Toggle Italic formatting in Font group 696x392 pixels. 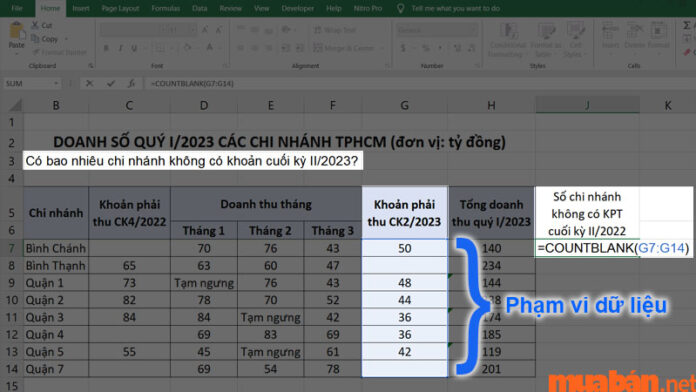(120, 48)
